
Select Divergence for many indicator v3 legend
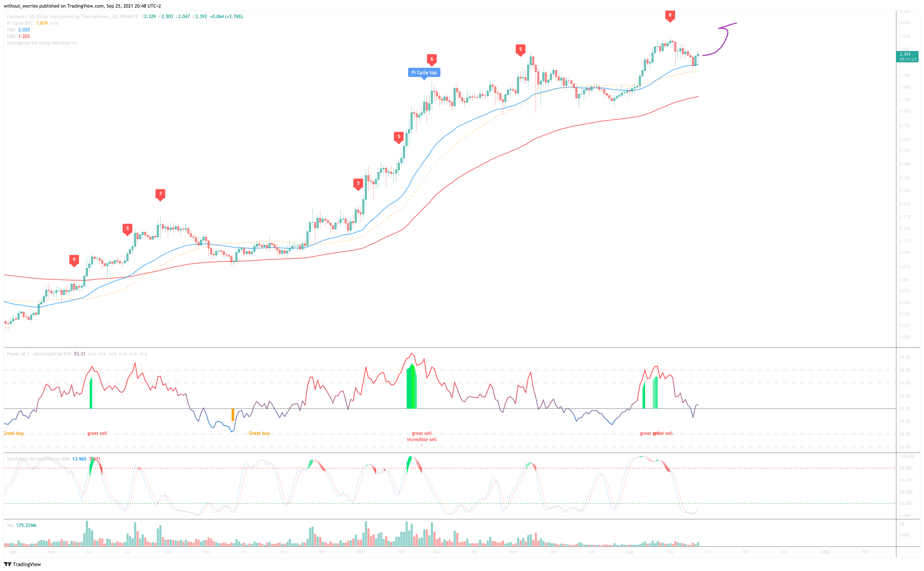[x=41, y=43]
